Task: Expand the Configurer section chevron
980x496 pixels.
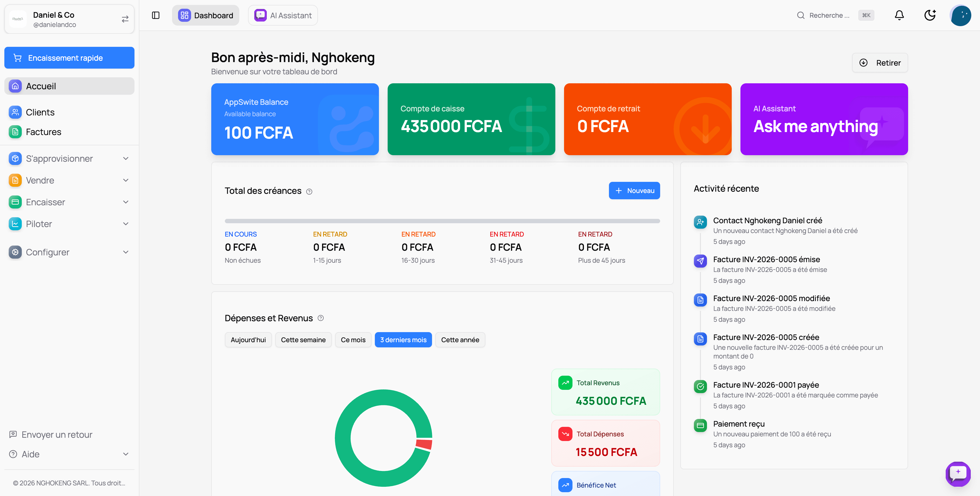Action: pos(125,252)
